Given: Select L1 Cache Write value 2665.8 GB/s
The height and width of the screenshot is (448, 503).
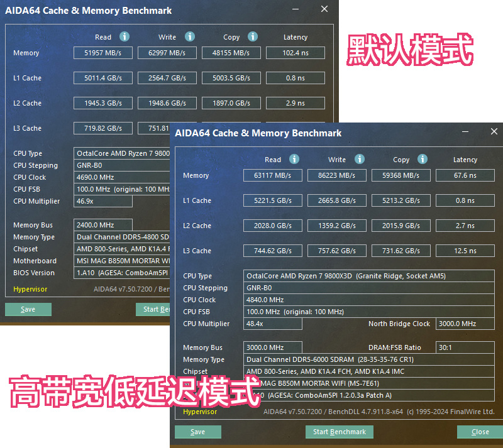Looking at the screenshot, I should coord(337,200).
